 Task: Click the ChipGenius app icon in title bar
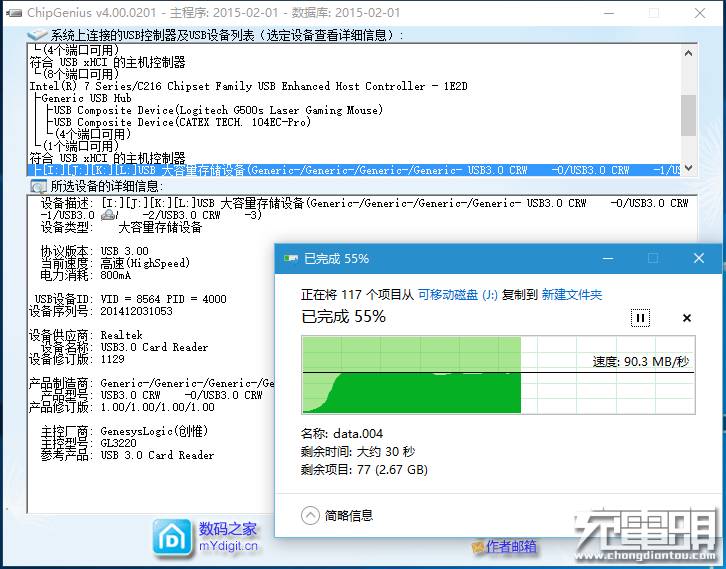click(x=15, y=13)
